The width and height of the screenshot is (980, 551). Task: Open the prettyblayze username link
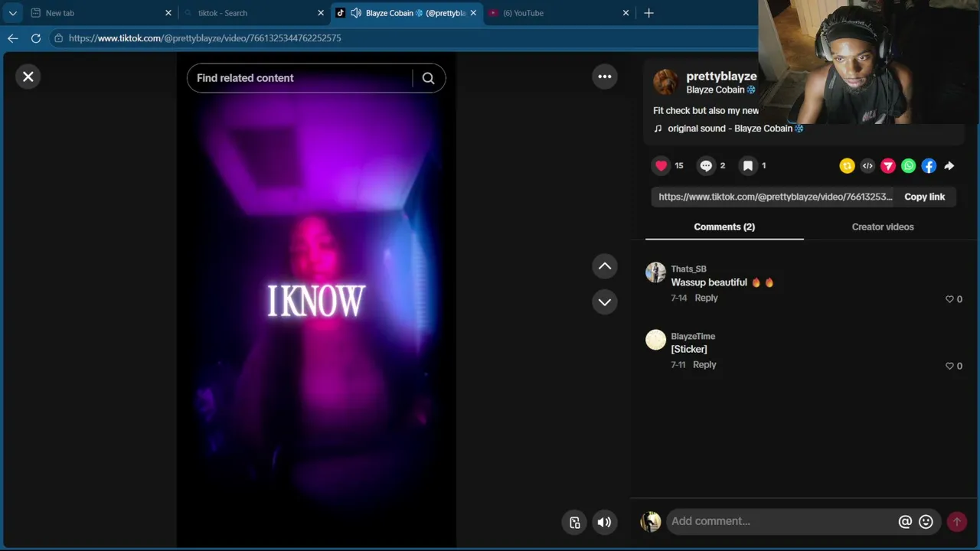tap(721, 77)
